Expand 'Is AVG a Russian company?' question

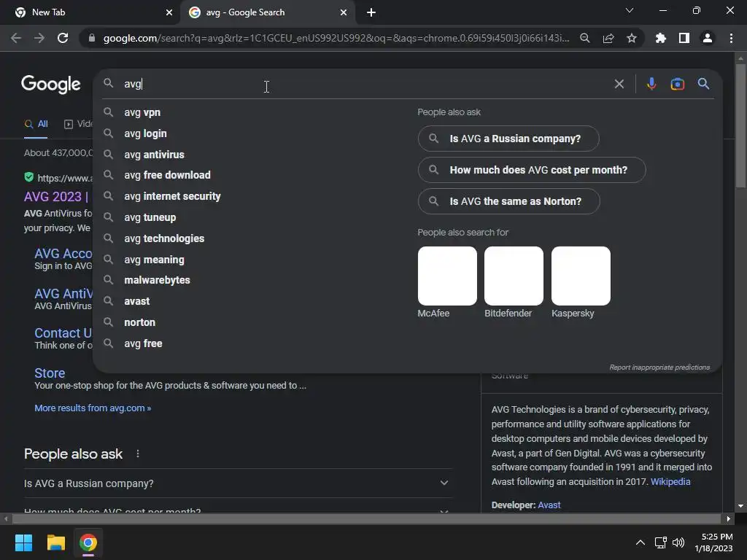coord(238,483)
